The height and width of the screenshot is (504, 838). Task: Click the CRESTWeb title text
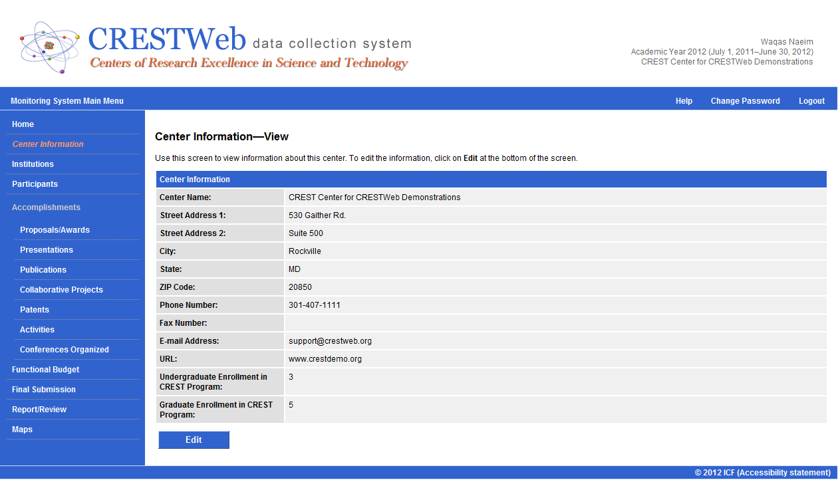pos(167,39)
